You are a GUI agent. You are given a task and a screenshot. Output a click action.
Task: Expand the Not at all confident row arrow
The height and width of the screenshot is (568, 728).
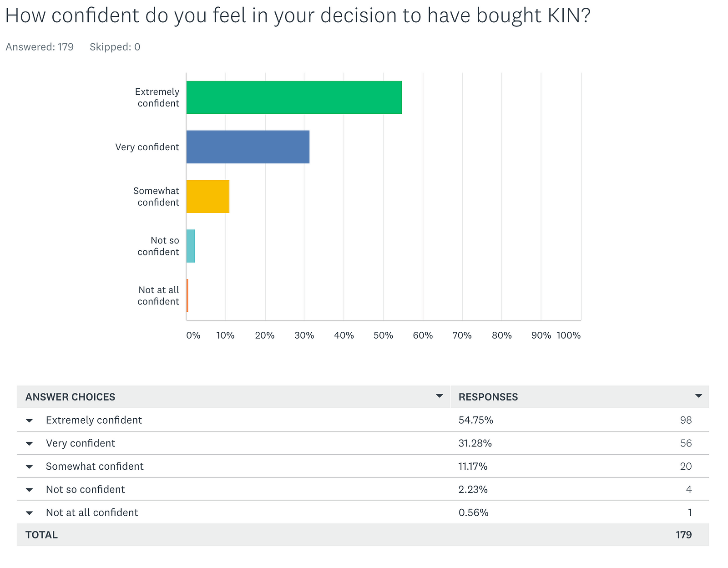(x=30, y=513)
